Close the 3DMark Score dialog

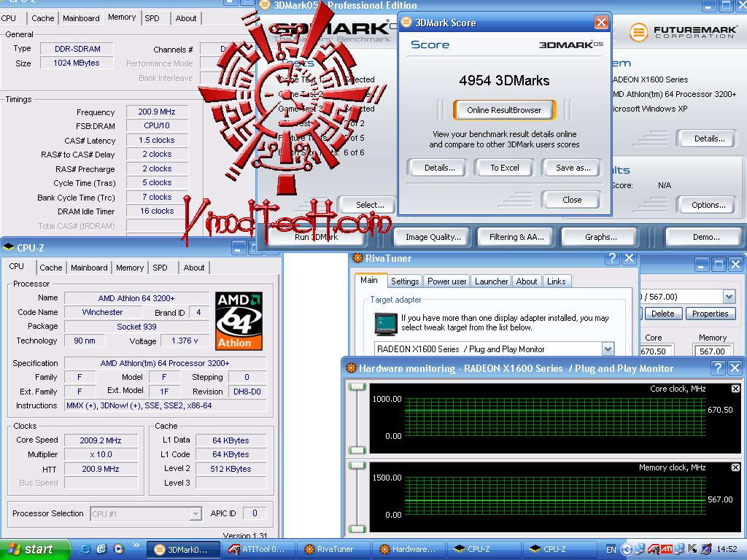click(x=601, y=23)
